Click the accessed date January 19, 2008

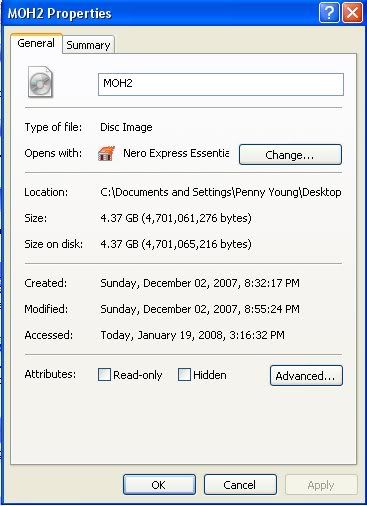point(192,335)
